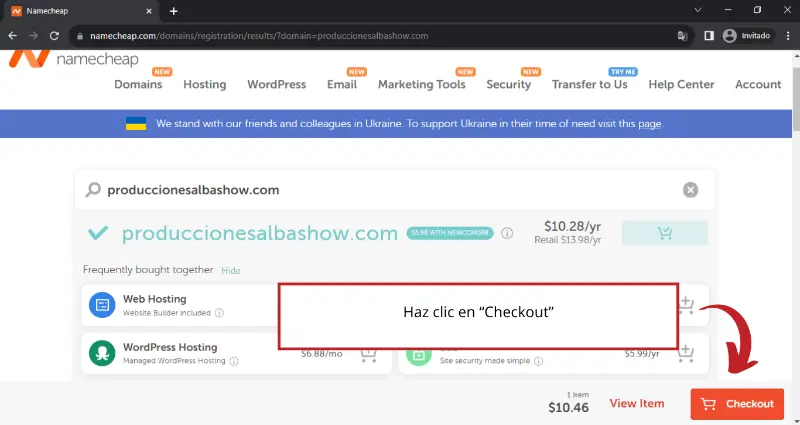The image size is (800, 425).
Task: Open the Chrome three-dot menu
Action: (788, 36)
